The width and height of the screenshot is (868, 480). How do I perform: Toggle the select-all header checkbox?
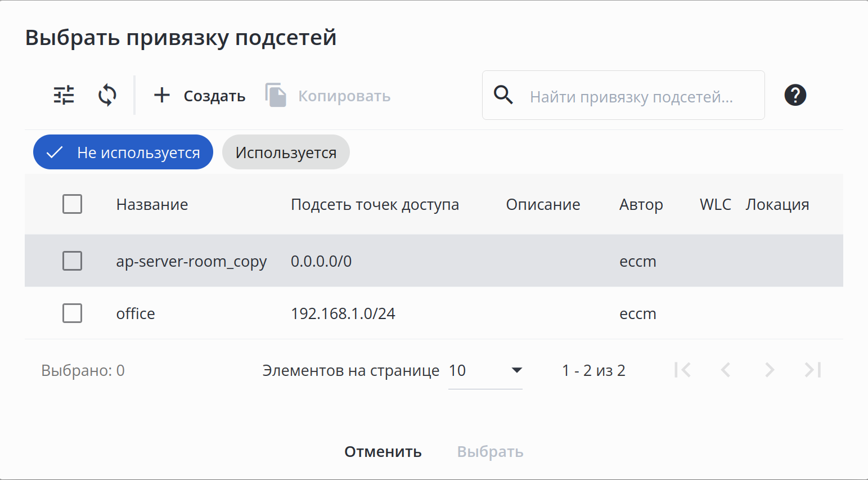click(72, 204)
